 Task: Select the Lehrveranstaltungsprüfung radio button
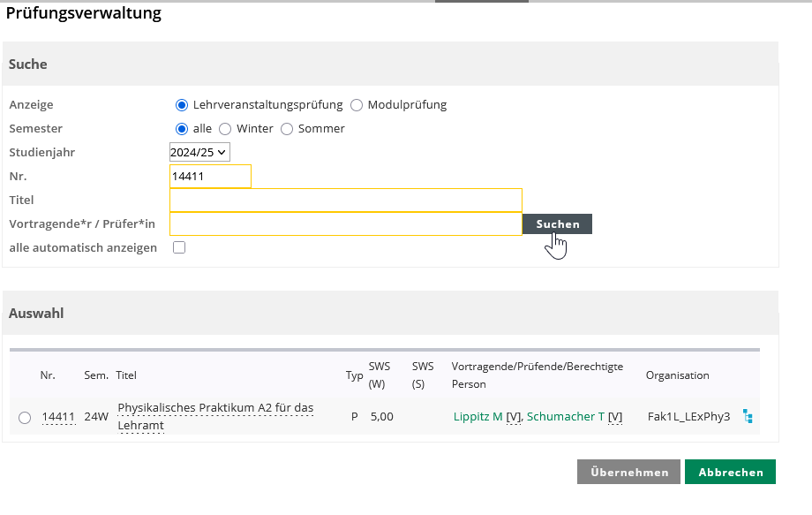[183, 105]
